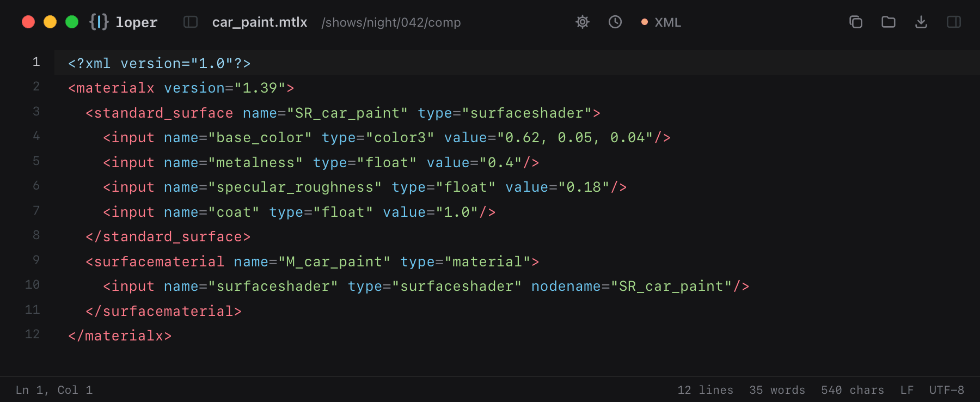Open the XML language selector
Viewport: 980px width, 402px height.
click(661, 22)
